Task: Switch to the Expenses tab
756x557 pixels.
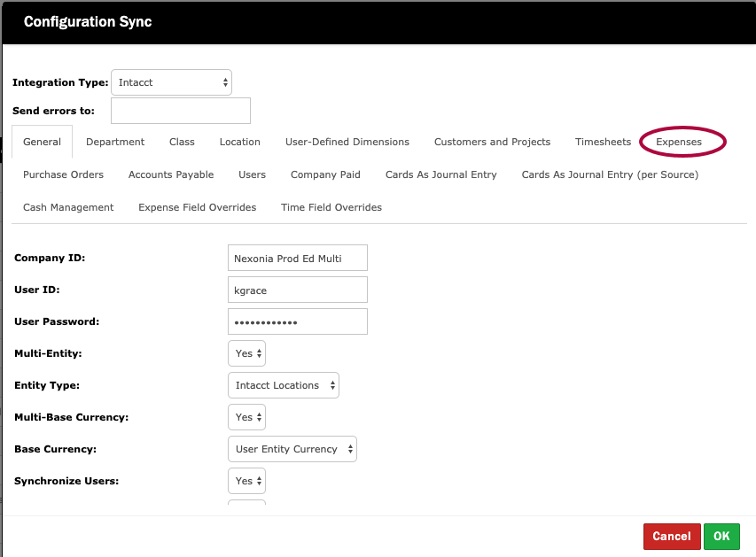Action: [679, 142]
